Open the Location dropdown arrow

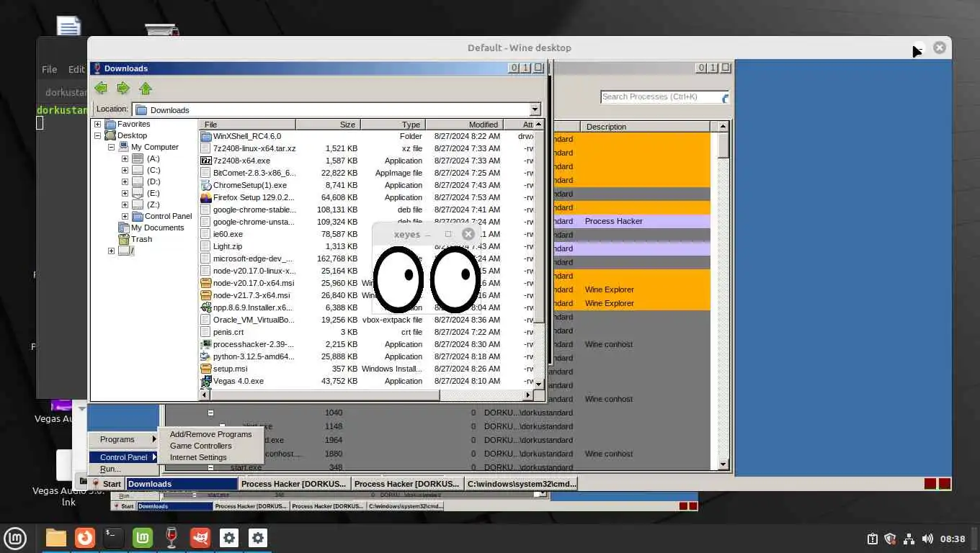point(535,109)
